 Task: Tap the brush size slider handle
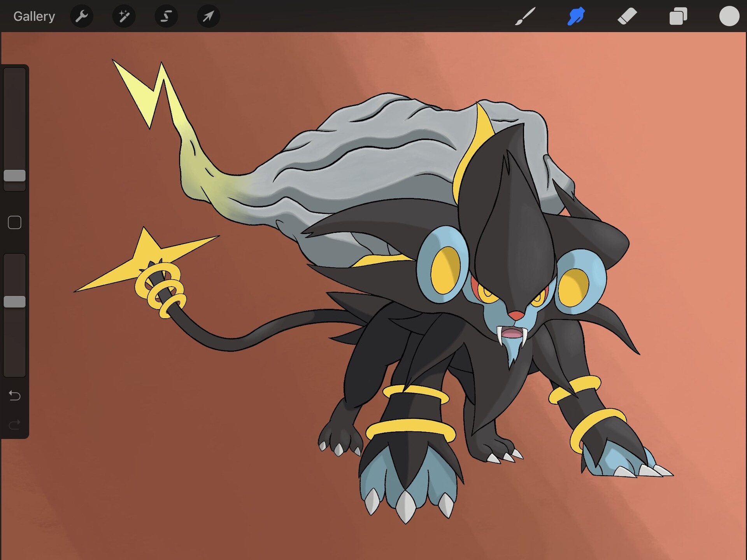click(15, 176)
